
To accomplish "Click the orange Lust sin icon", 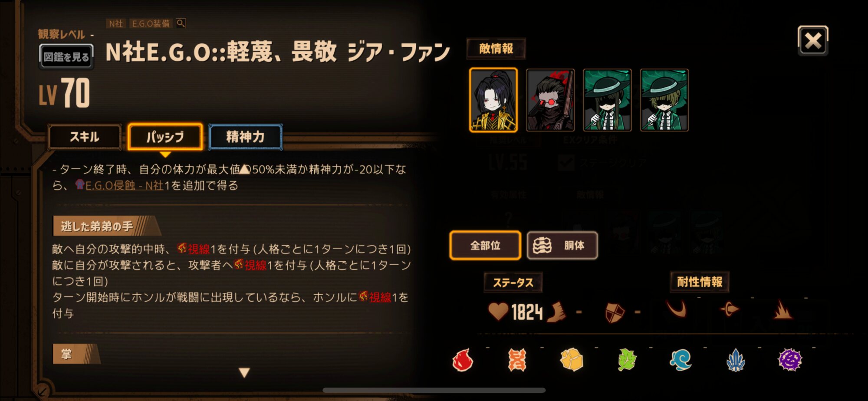I will click(517, 360).
